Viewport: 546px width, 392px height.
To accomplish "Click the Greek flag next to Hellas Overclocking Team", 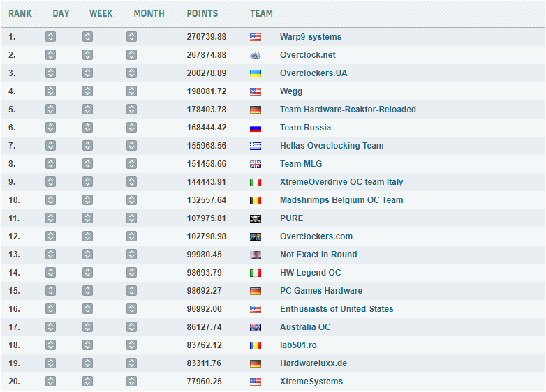I will click(256, 146).
